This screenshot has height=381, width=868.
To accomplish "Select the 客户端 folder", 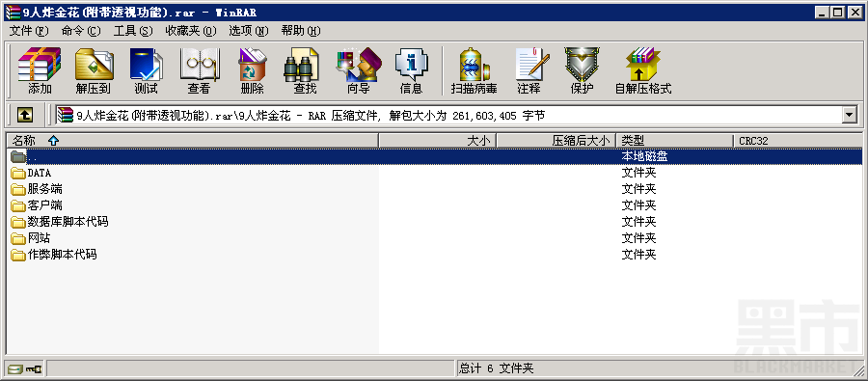I will click(x=37, y=206).
